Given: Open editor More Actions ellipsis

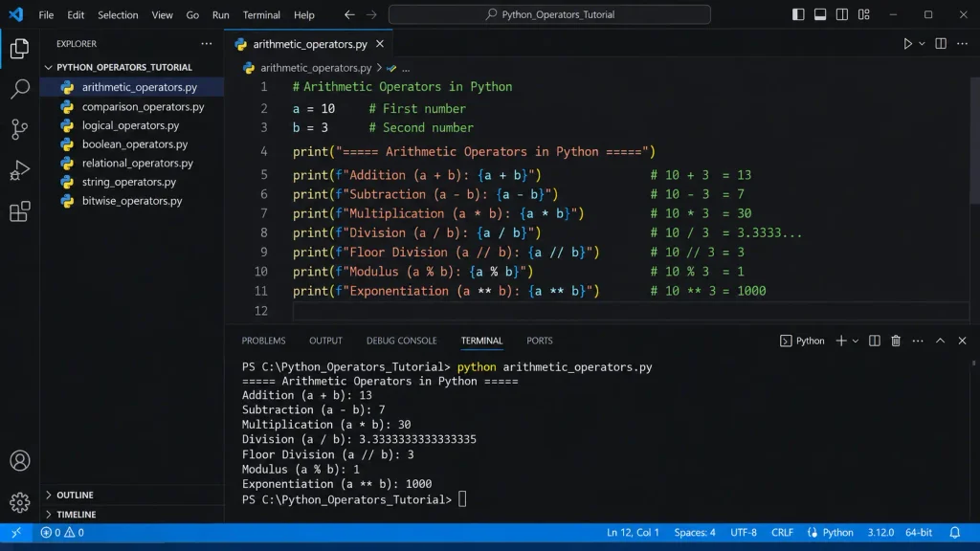Looking at the screenshot, I should [962, 44].
